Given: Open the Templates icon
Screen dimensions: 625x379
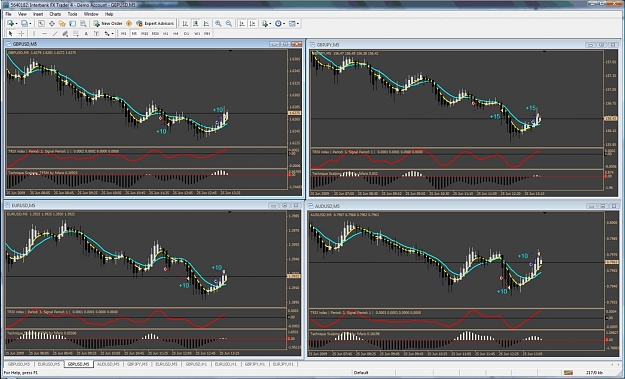Looking at the screenshot, I should click(x=292, y=24).
